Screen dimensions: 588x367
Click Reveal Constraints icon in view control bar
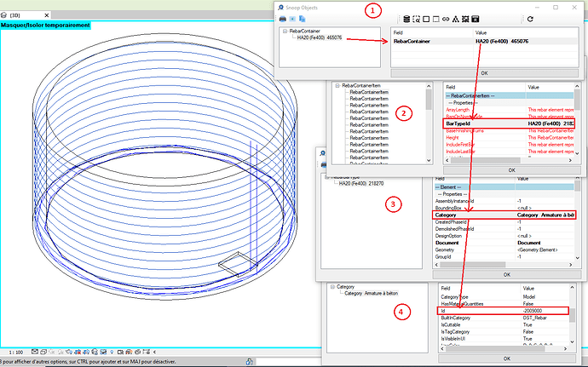[x=146, y=352]
